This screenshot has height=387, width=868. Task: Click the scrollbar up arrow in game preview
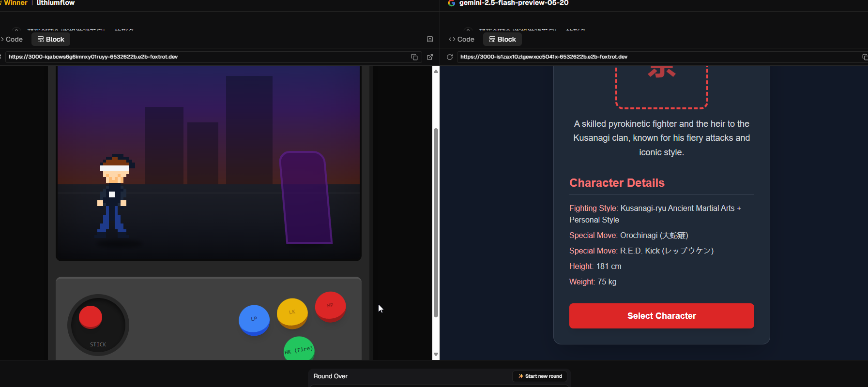[436, 71]
